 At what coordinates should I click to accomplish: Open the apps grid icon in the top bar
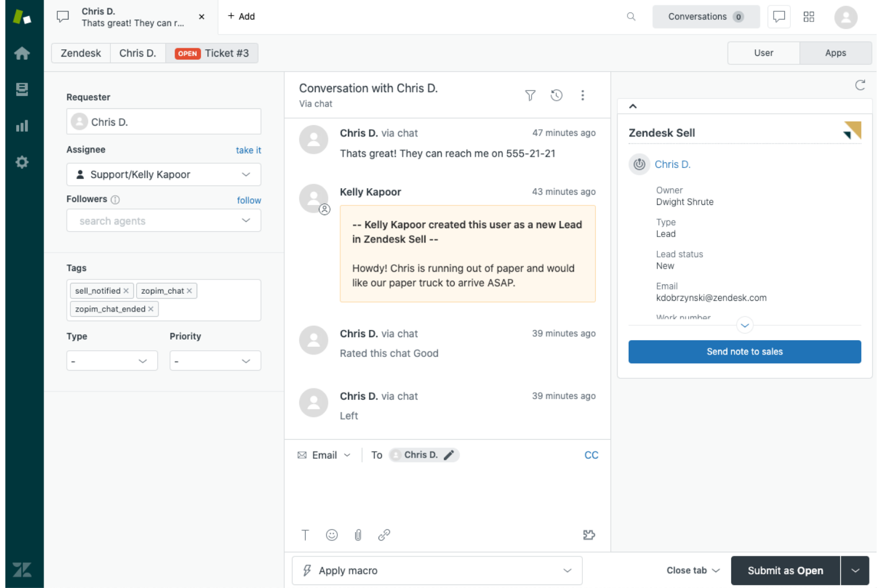(x=809, y=16)
